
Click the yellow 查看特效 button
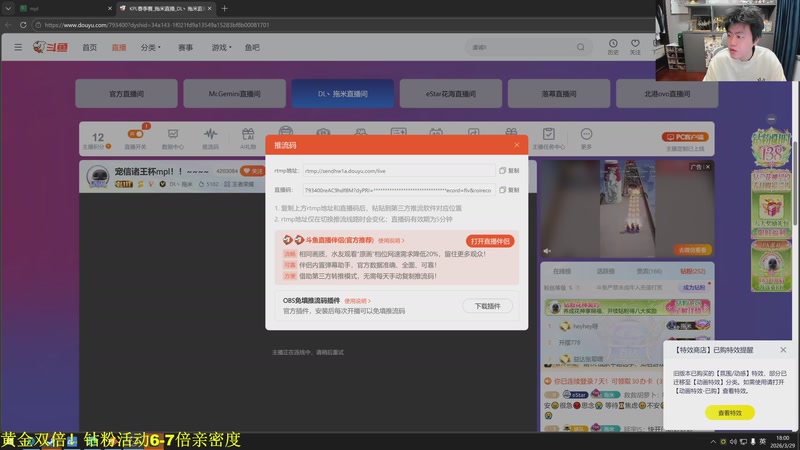click(x=730, y=412)
